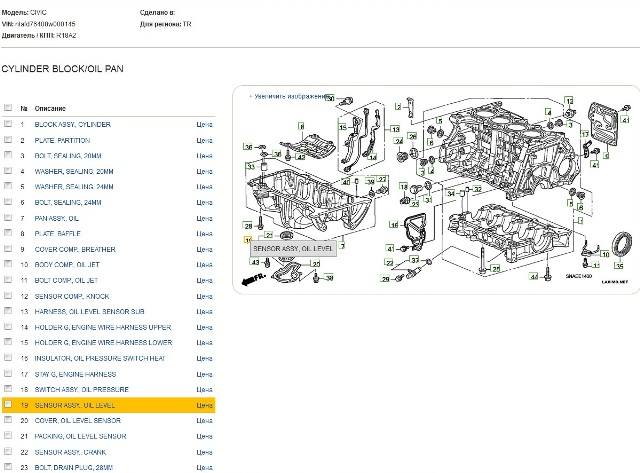
Task: Select callout number 43 on the diagram
Action: [256, 262]
